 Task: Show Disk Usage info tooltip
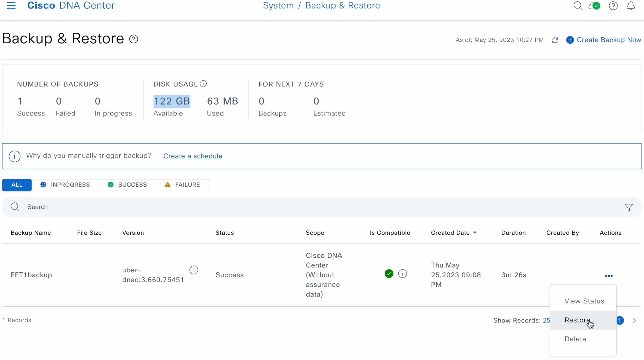[x=203, y=84]
